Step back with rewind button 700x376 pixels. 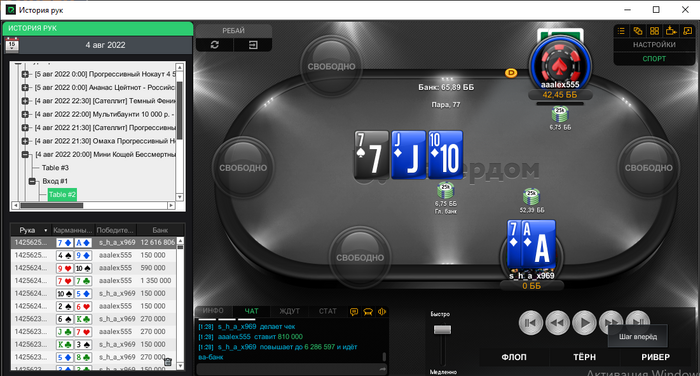558,322
